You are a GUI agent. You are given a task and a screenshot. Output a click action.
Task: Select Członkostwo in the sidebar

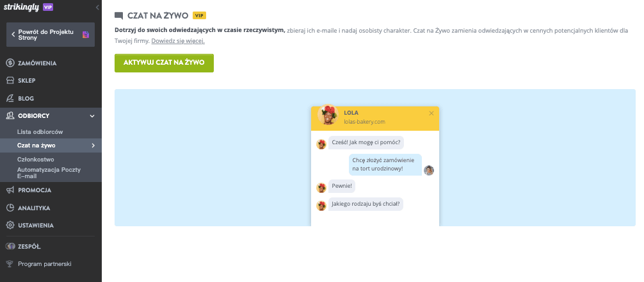[x=36, y=159]
